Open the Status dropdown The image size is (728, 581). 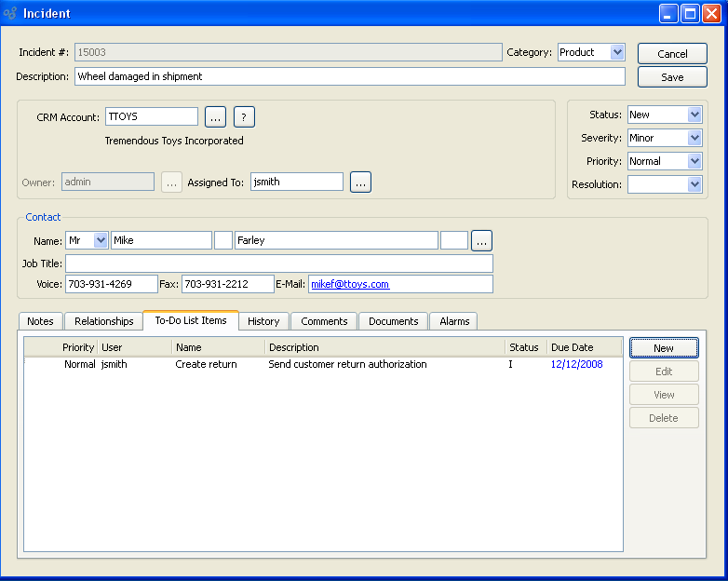tap(694, 115)
